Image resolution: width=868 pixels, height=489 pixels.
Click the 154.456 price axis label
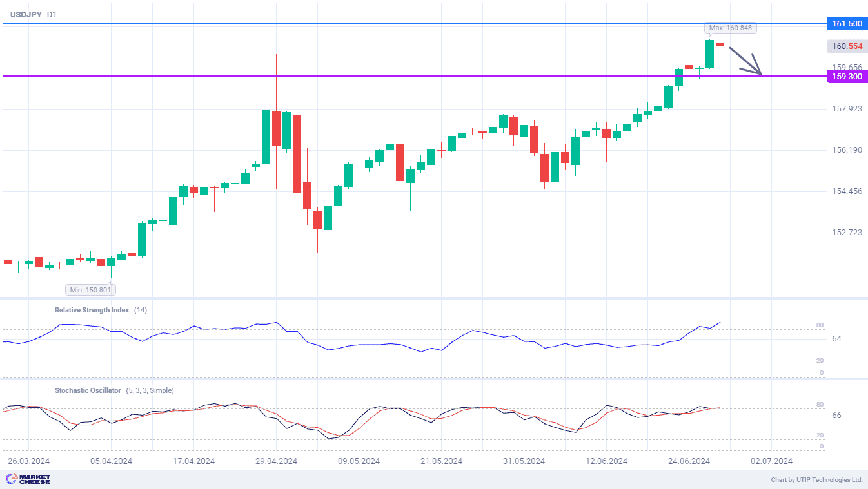tap(847, 191)
